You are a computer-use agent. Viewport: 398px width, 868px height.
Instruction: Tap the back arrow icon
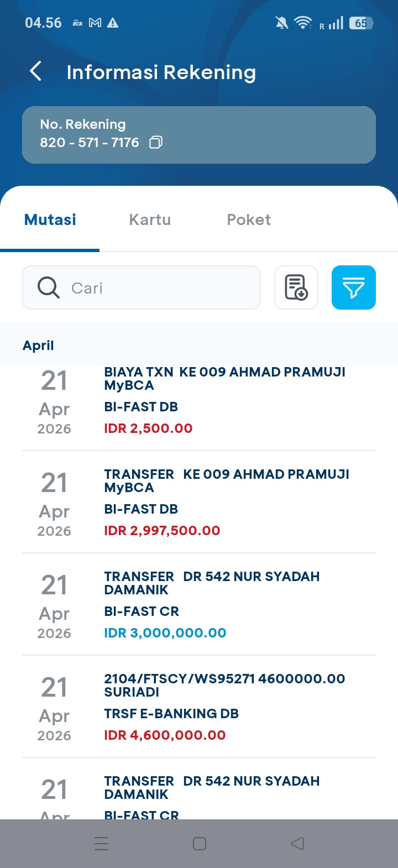click(x=36, y=71)
